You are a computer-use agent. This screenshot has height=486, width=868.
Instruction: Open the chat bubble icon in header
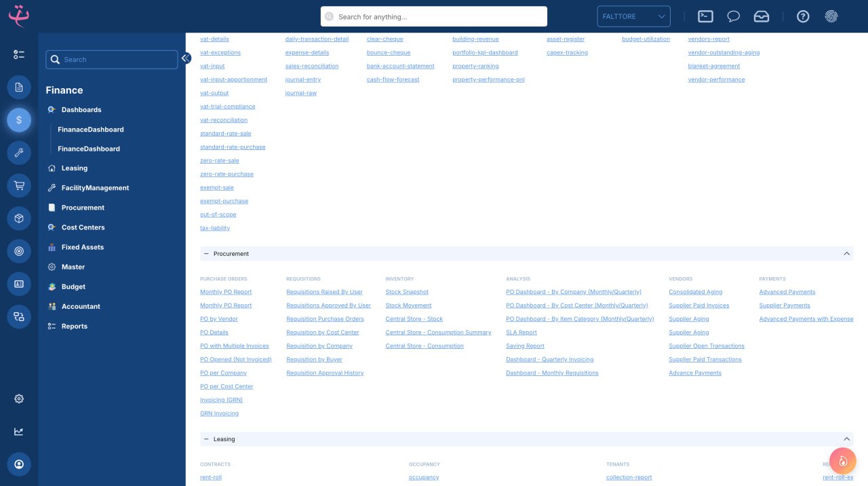733,16
